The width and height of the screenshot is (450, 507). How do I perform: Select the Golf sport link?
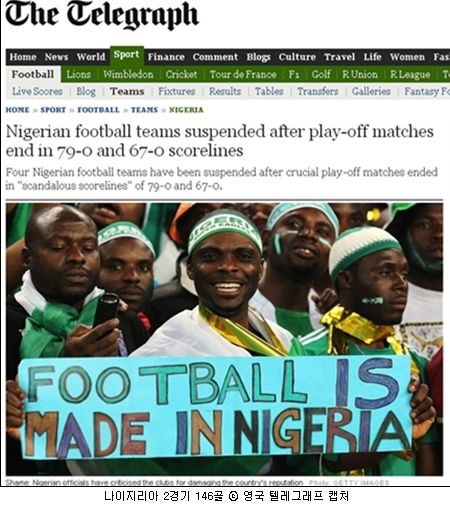(321, 74)
